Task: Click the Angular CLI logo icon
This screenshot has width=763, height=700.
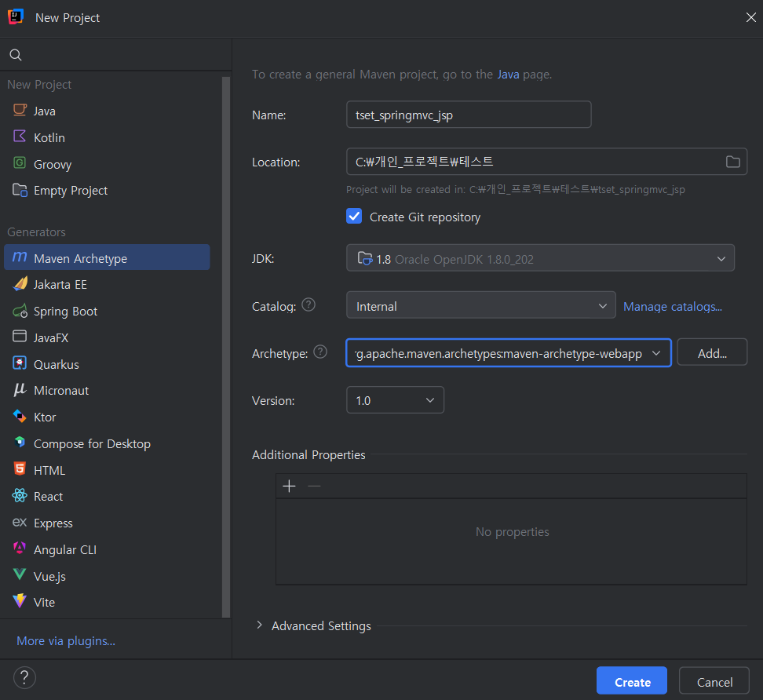Action: (20, 549)
